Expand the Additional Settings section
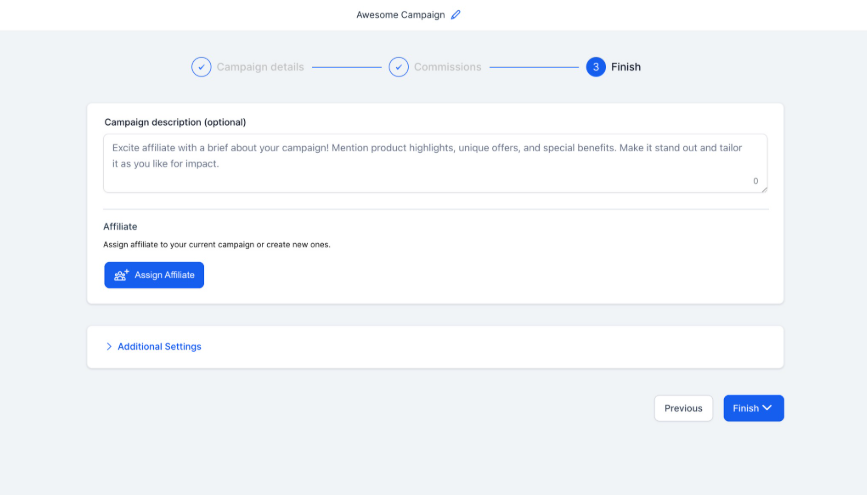This screenshot has width=867, height=495. 159,347
